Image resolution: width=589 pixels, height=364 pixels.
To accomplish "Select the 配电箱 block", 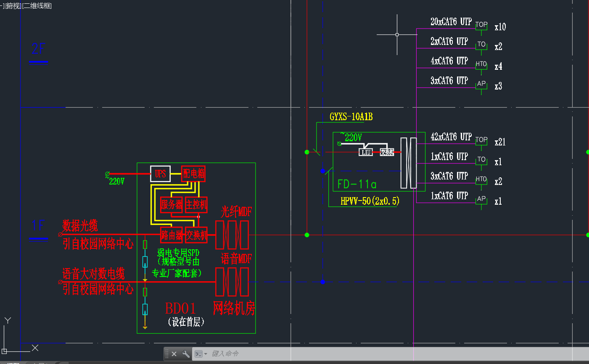I will pyautogui.click(x=193, y=174).
